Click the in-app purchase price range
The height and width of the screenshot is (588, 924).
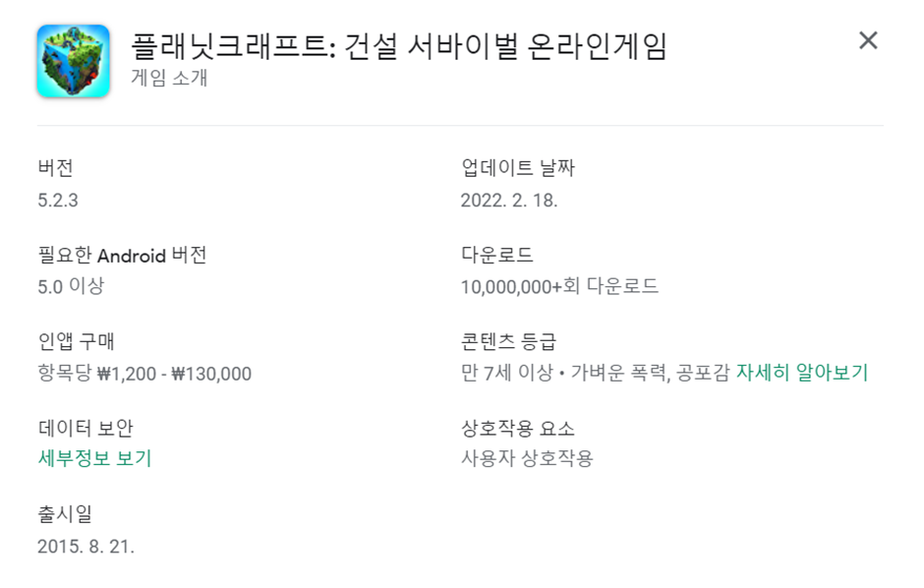tap(144, 373)
